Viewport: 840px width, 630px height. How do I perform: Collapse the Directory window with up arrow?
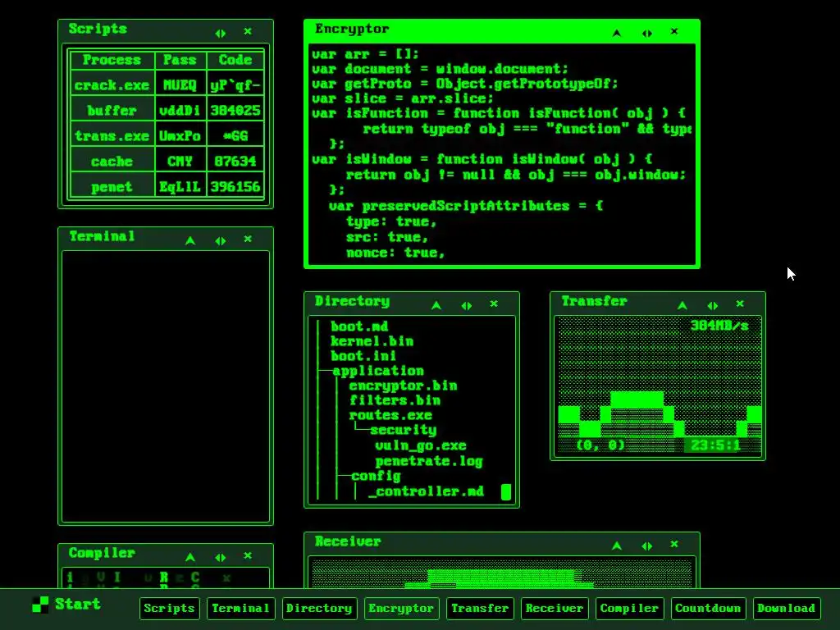pyautogui.click(x=436, y=305)
